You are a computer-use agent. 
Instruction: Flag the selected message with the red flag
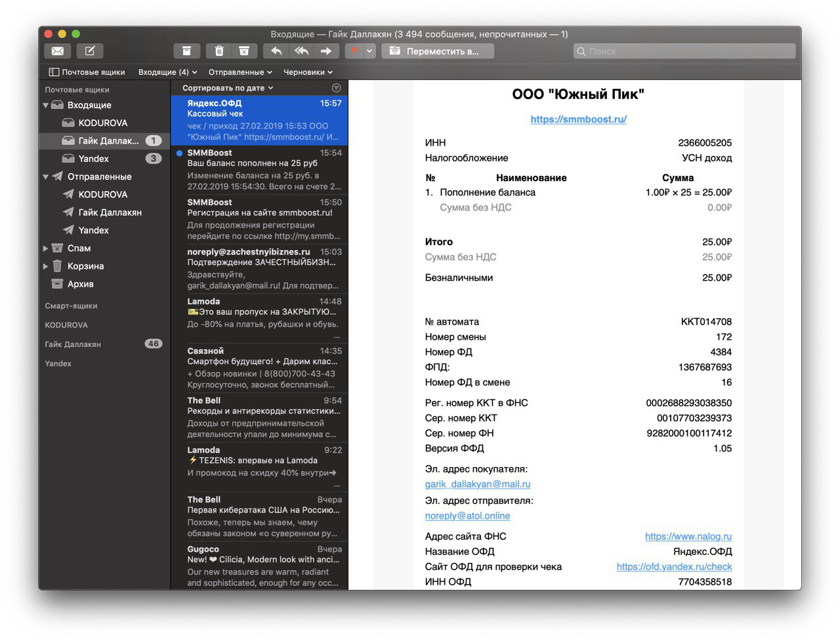(x=354, y=51)
